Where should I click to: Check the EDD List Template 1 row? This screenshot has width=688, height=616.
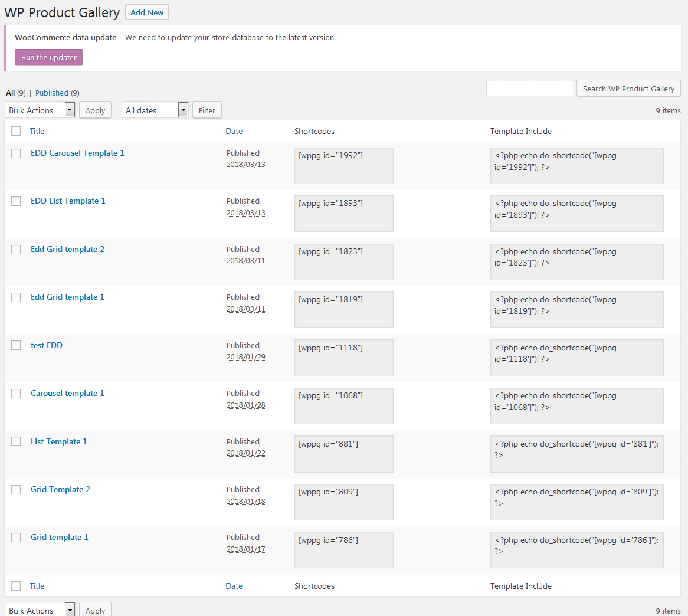point(16,201)
